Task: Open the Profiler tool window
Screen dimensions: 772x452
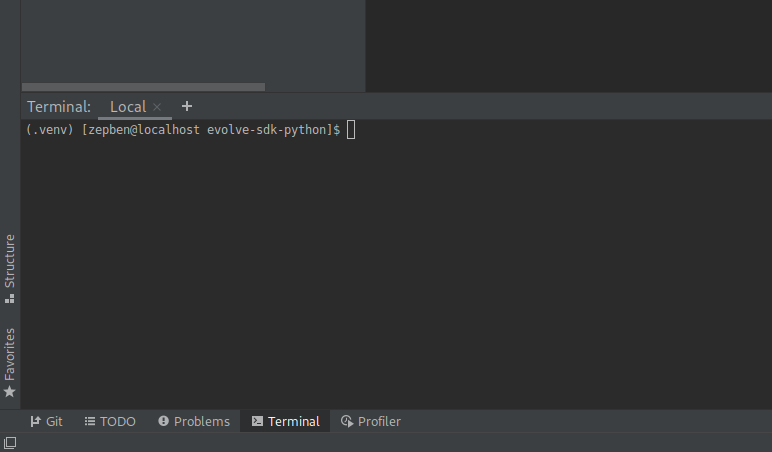Action: click(379, 422)
